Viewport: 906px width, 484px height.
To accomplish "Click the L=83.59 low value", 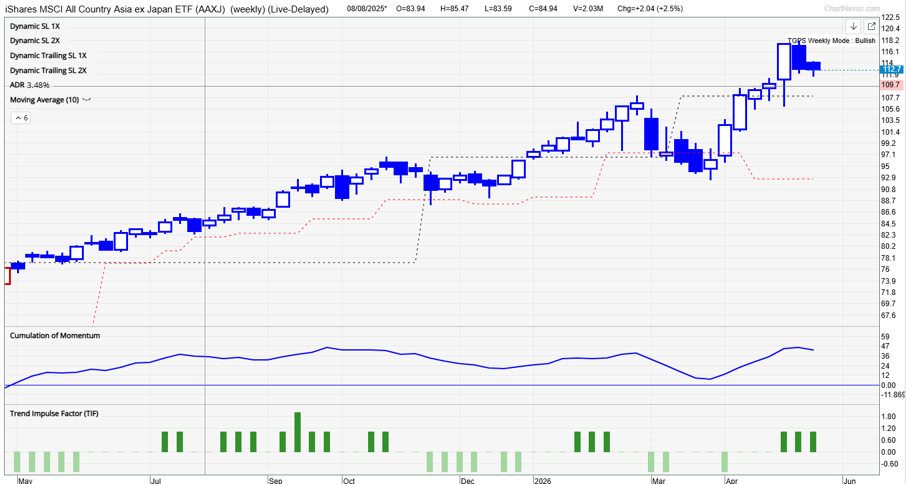I will pyautogui.click(x=497, y=9).
